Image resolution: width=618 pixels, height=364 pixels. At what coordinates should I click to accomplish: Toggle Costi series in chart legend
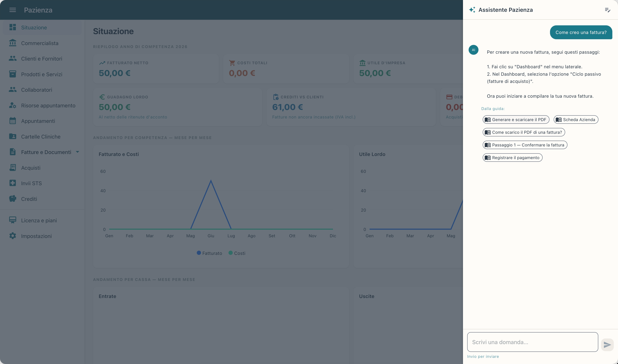pos(237,253)
